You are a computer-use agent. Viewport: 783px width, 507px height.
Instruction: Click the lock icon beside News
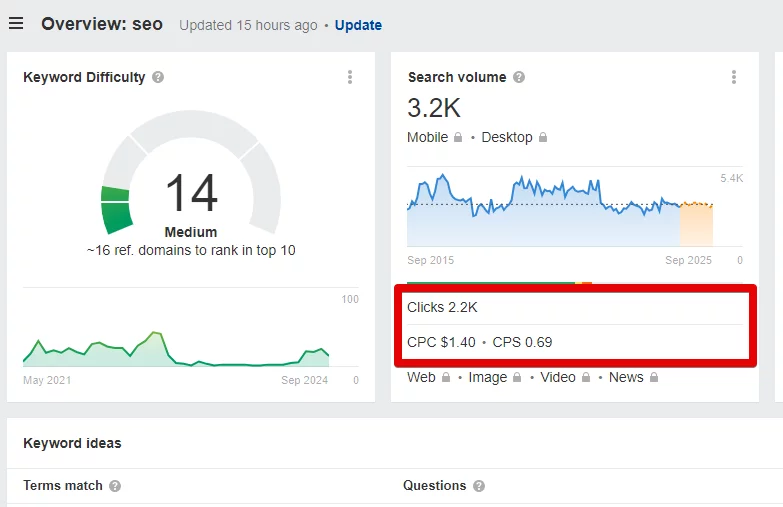654,377
